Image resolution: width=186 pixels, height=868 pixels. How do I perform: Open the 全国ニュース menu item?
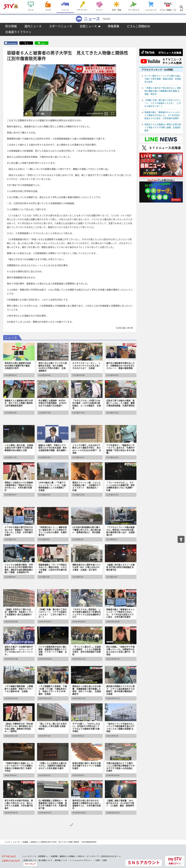point(90,26)
